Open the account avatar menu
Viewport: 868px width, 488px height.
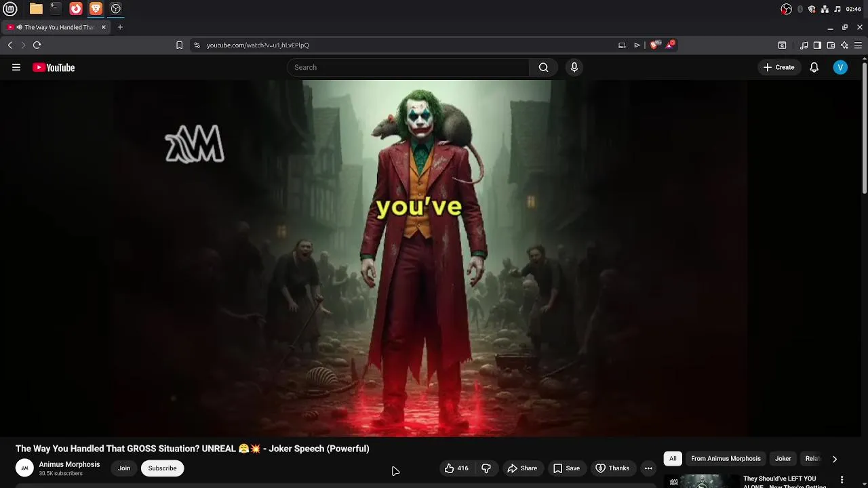coord(840,67)
